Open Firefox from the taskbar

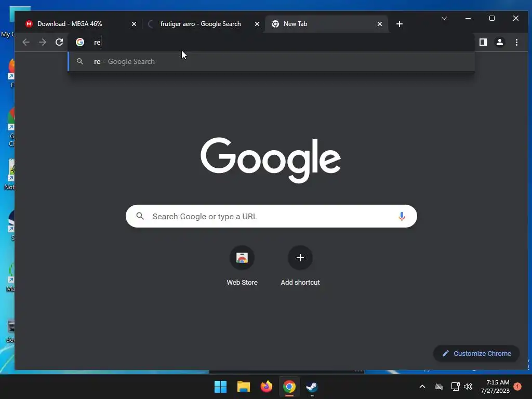[x=267, y=387]
